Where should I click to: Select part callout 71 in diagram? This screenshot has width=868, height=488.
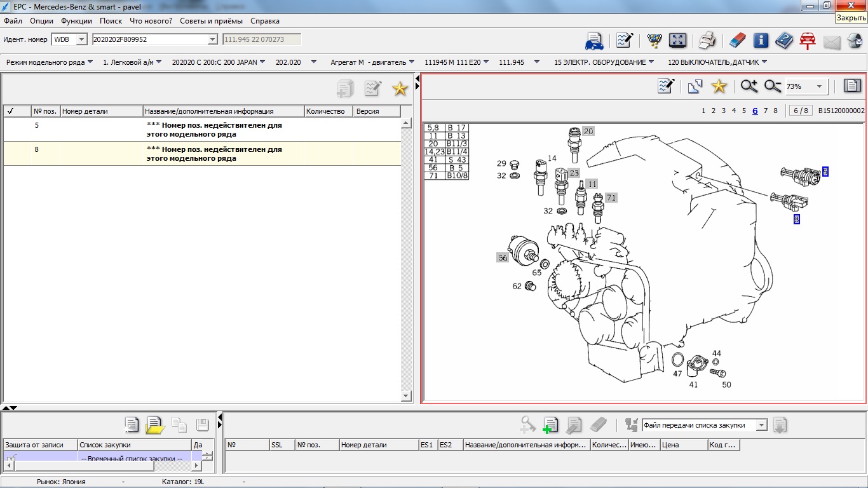point(611,198)
